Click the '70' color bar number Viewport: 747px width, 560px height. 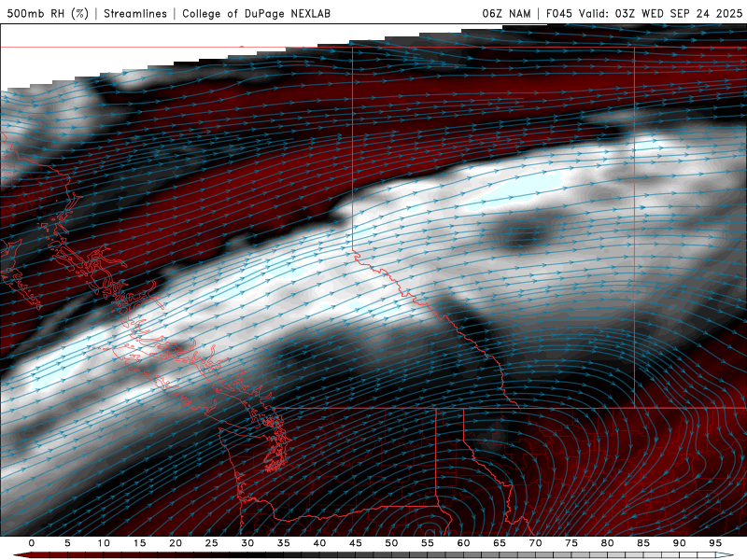point(535,543)
